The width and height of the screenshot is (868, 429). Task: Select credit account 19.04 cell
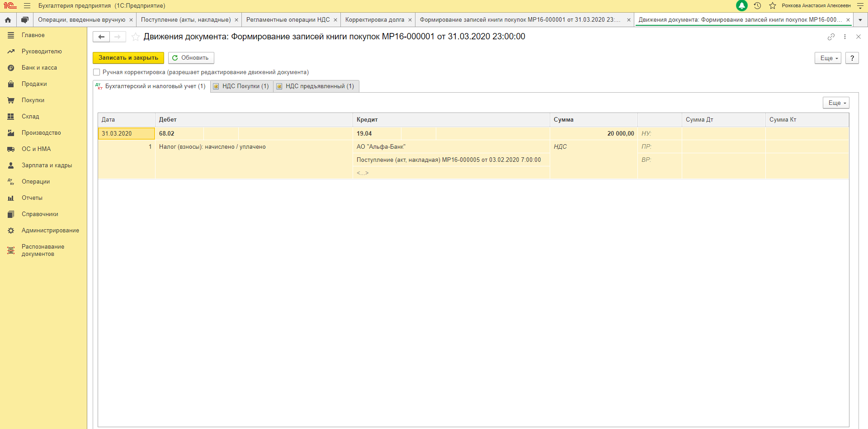377,134
